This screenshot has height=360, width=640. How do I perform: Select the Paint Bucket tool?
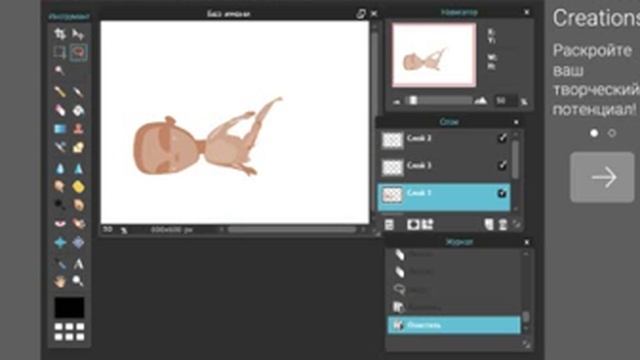78,110
